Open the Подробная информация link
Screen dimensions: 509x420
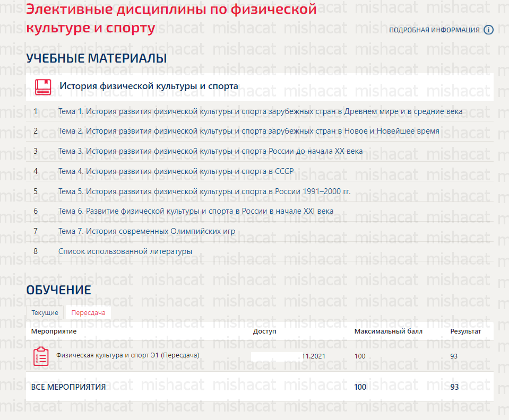[434, 30]
